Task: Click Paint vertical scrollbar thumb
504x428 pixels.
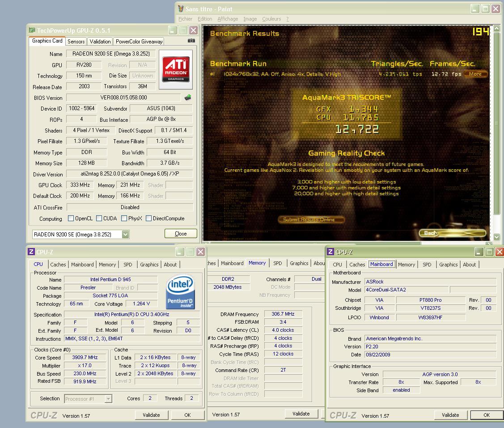Action: pyautogui.click(x=496, y=123)
